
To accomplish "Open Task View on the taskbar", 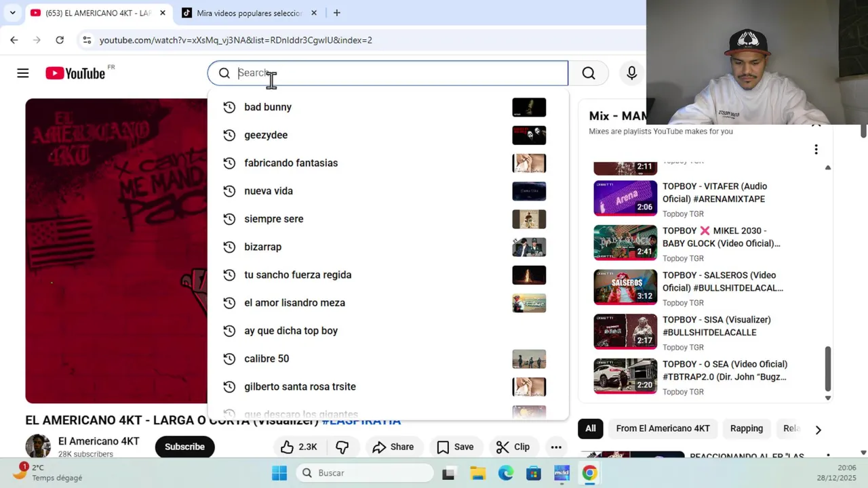I will click(448, 473).
